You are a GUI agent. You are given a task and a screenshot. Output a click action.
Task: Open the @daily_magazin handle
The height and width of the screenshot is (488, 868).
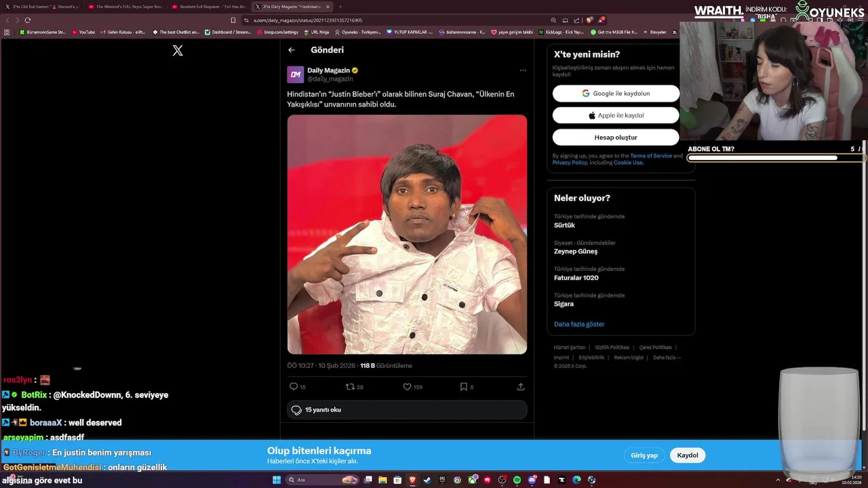pos(330,79)
